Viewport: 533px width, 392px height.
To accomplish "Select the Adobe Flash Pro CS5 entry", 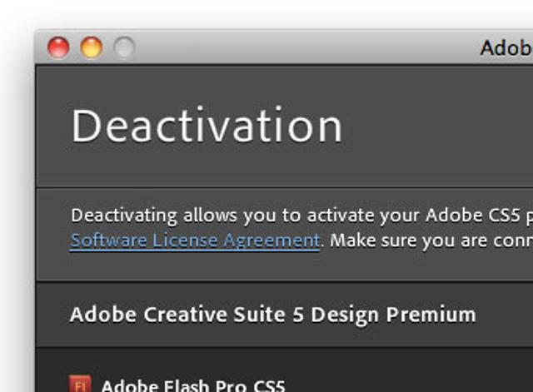I will coord(192,386).
